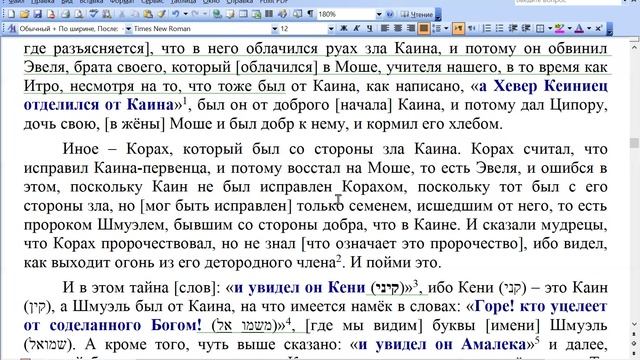The image size is (640, 360).
Task: Open borders dropdown arrow
Action: point(550,28)
